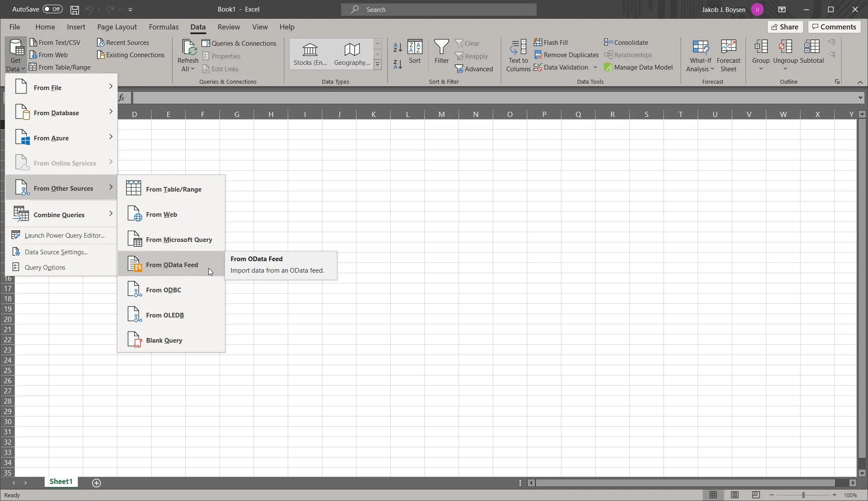Image resolution: width=868 pixels, height=501 pixels.
Task: Click the Flash Fill icon
Action: pyautogui.click(x=538, y=42)
